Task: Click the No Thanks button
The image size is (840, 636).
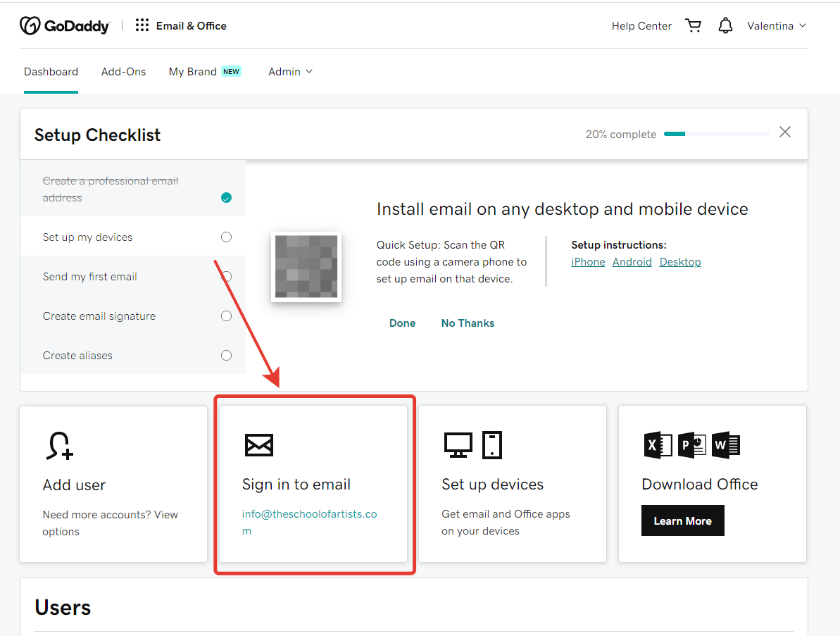Action: 468,323
